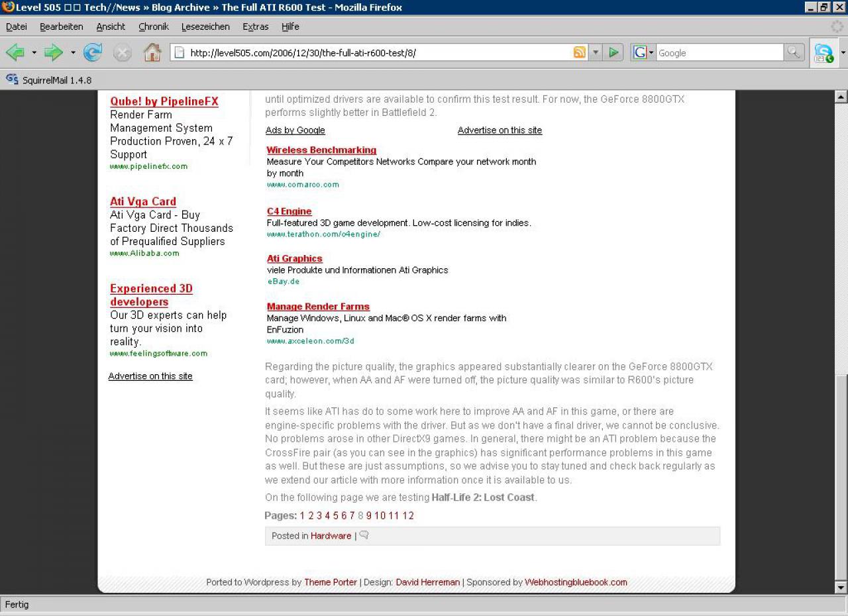The height and width of the screenshot is (616, 848).
Task: Click the orange RSS feed icon
Action: pyautogui.click(x=580, y=52)
